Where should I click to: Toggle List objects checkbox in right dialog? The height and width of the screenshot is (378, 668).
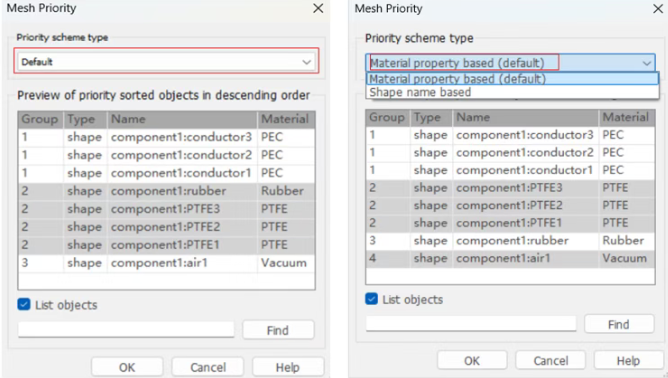pyautogui.click(x=371, y=299)
